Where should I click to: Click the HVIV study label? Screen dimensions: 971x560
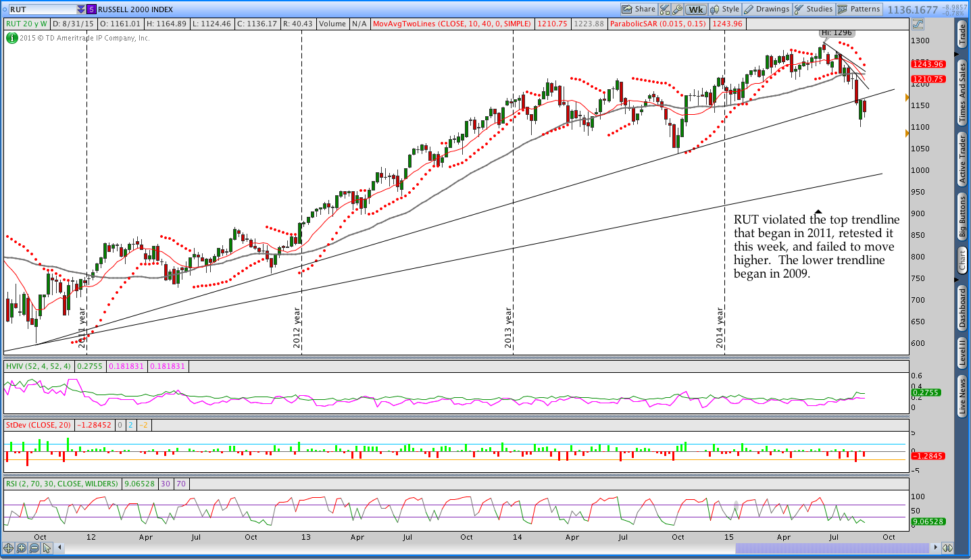point(37,366)
